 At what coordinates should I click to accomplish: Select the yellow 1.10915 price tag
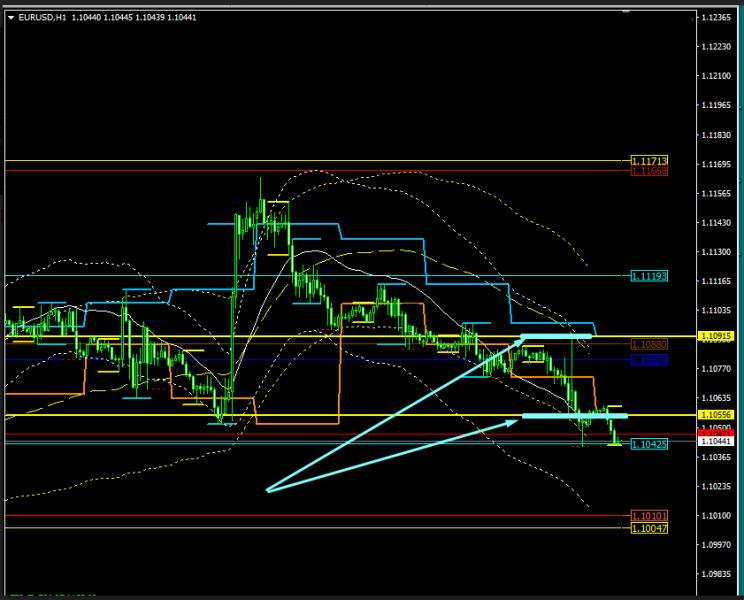pyautogui.click(x=718, y=336)
